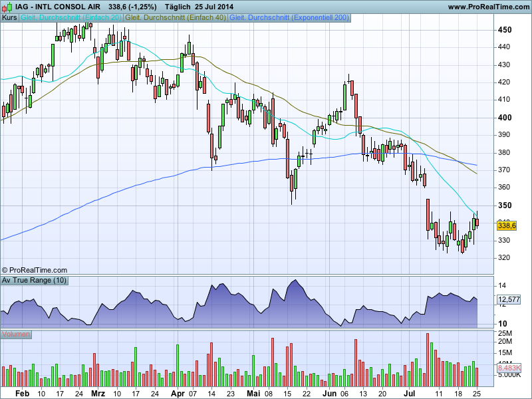Click the Feb month label on time axis
The height and width of the screenshot is (399, 532).
23,394
